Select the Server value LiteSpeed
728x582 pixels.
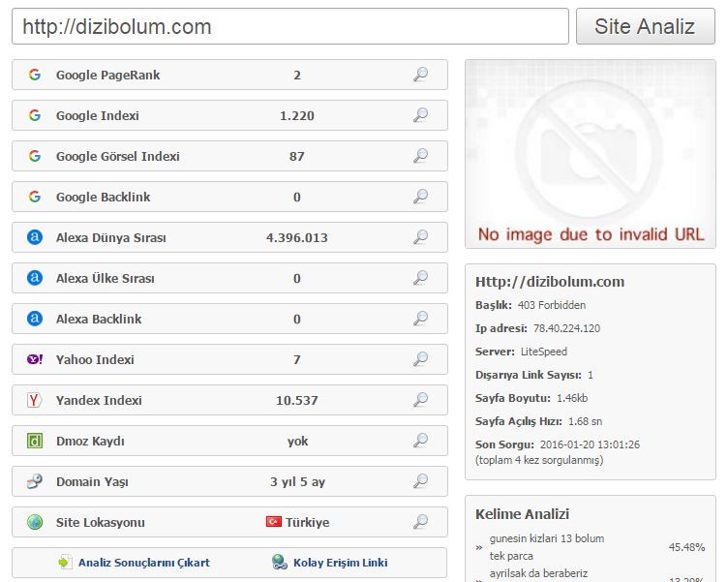point(544,352)
